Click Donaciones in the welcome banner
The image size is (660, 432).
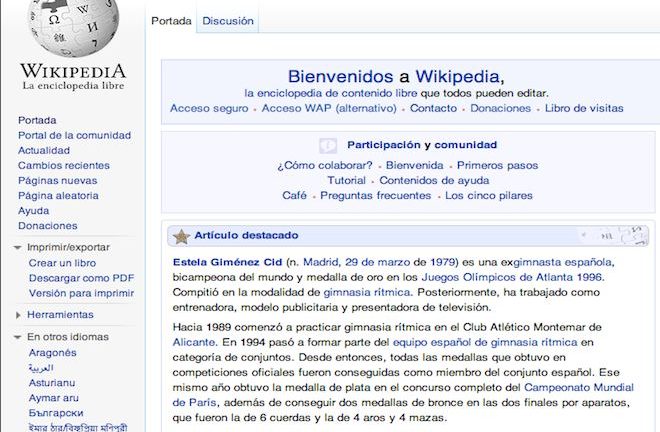[x=500, y=109]
